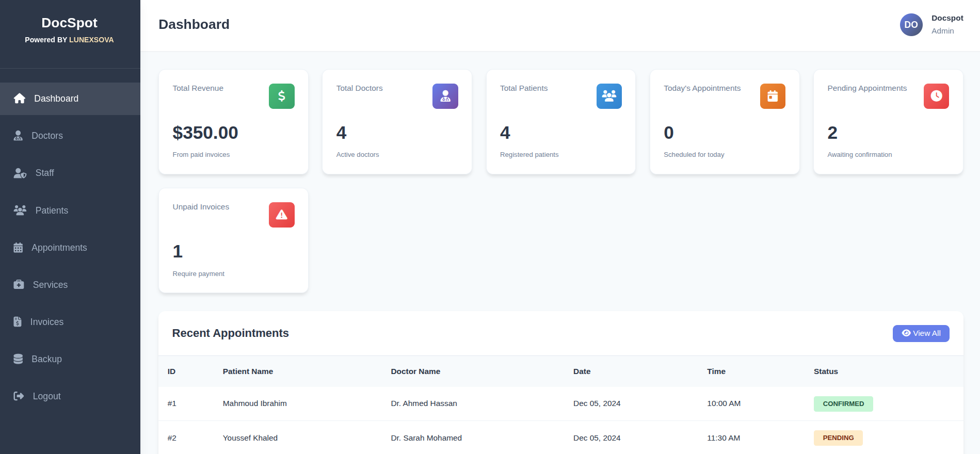
Task: Open Appointments from the sidebar
Action: (70, 248)
